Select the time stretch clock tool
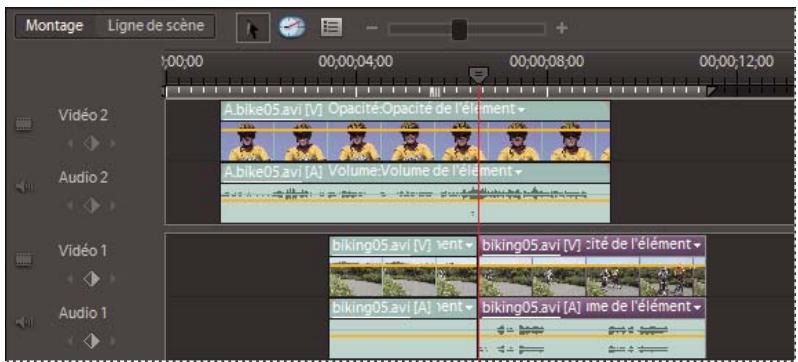798x362 pixels. (292, 27)
